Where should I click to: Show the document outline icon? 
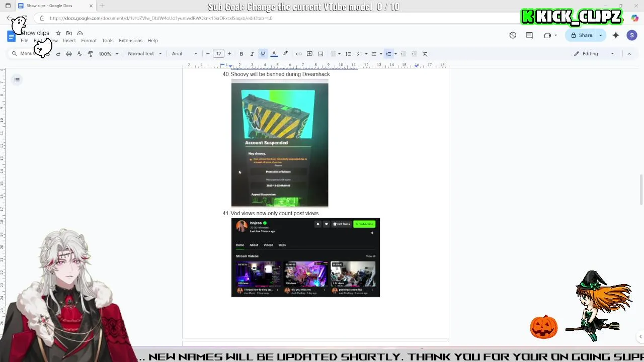point(17,79)
